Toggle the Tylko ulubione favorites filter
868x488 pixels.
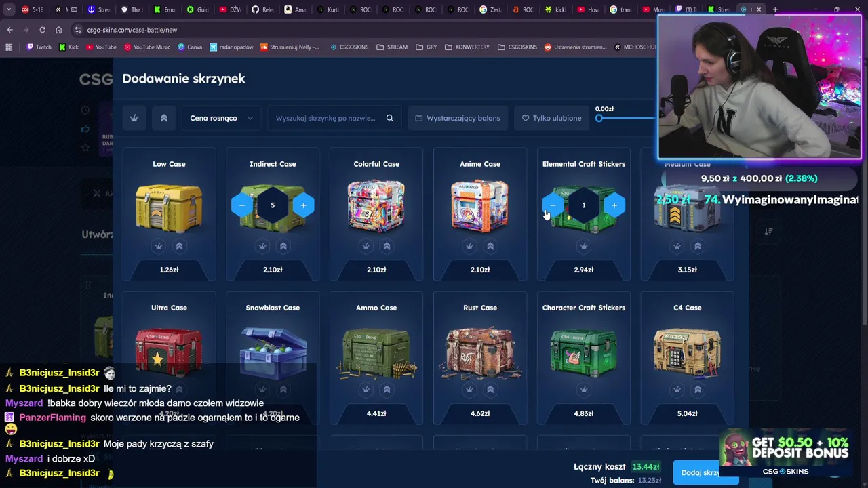pos(551,118)
